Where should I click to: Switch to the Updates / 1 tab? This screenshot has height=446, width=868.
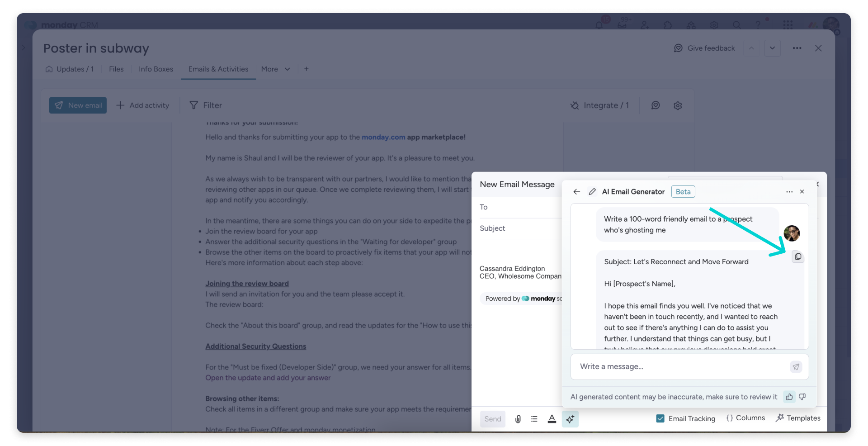(x=70, y=69)
